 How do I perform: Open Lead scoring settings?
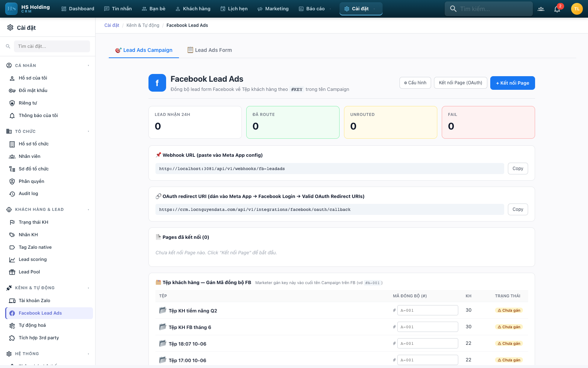click(x=49, y=259)
